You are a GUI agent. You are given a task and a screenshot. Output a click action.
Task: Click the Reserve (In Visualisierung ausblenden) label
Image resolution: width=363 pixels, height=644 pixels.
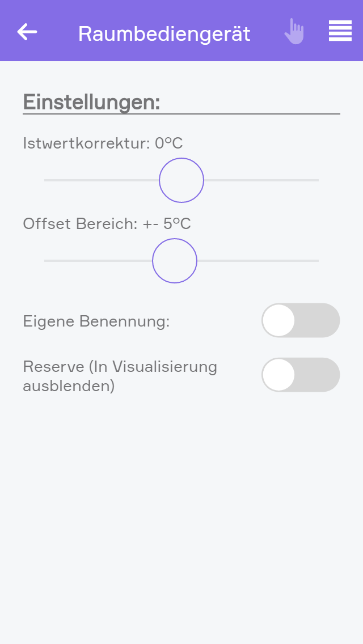point(120,376)
